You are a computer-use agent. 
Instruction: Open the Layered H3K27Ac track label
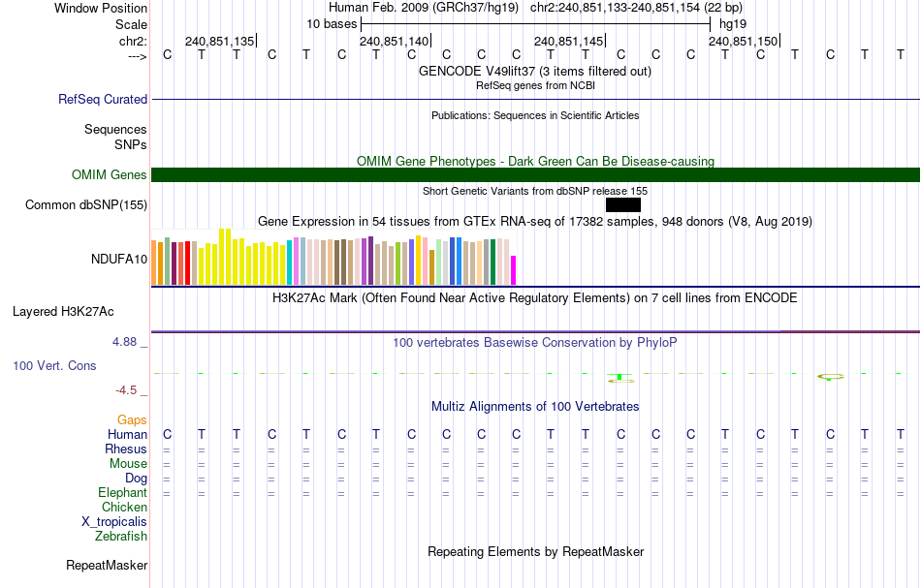[63, 312]
